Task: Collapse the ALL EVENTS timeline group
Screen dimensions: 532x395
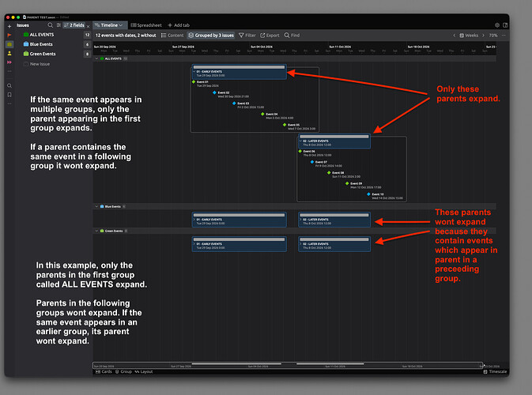Action: 96,58
